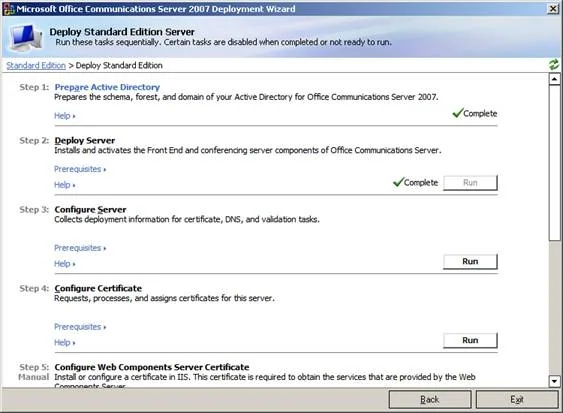Click the Exit button

point(517,399)
